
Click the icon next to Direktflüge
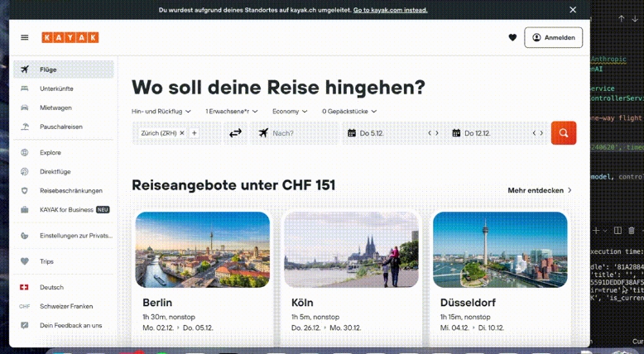(25, 171)
